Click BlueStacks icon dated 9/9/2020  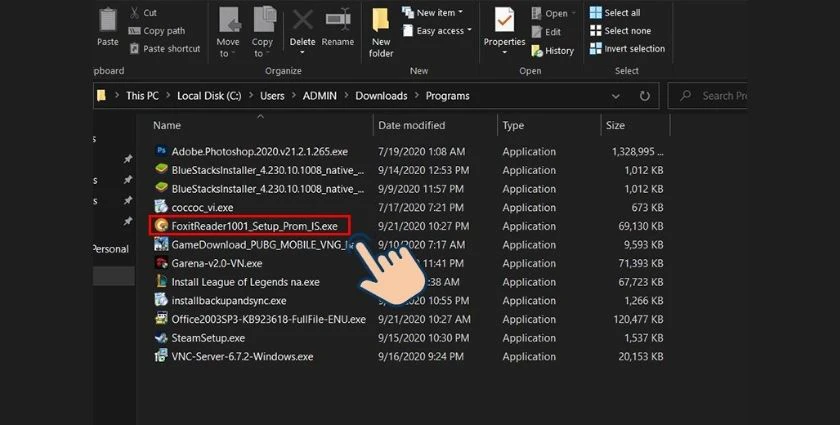pos(161,188)
